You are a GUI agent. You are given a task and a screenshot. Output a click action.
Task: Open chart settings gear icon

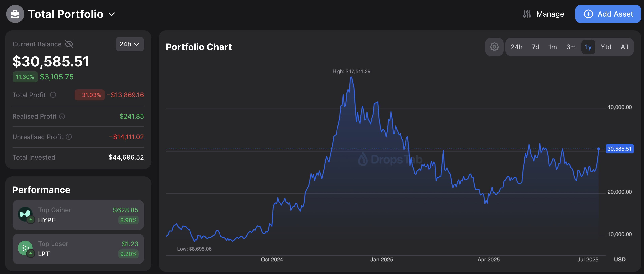click(494, 47)
